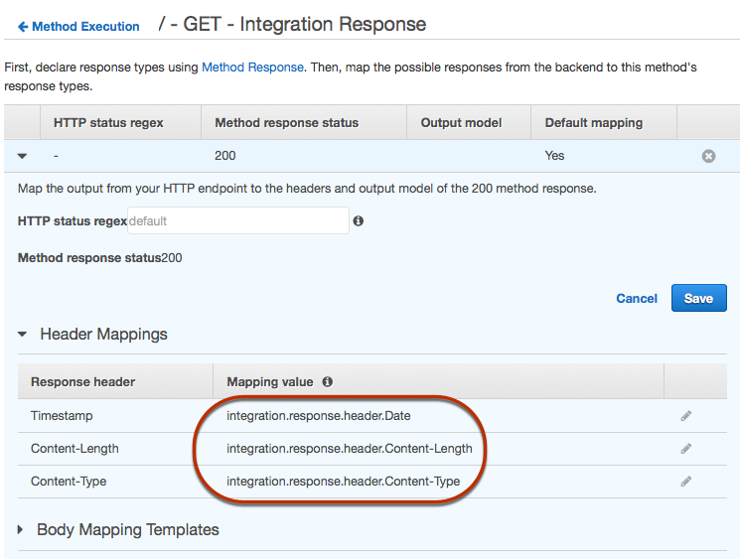Open the Method Response link
This screenshot has width=740, height=560.
(x=252, y=68)
